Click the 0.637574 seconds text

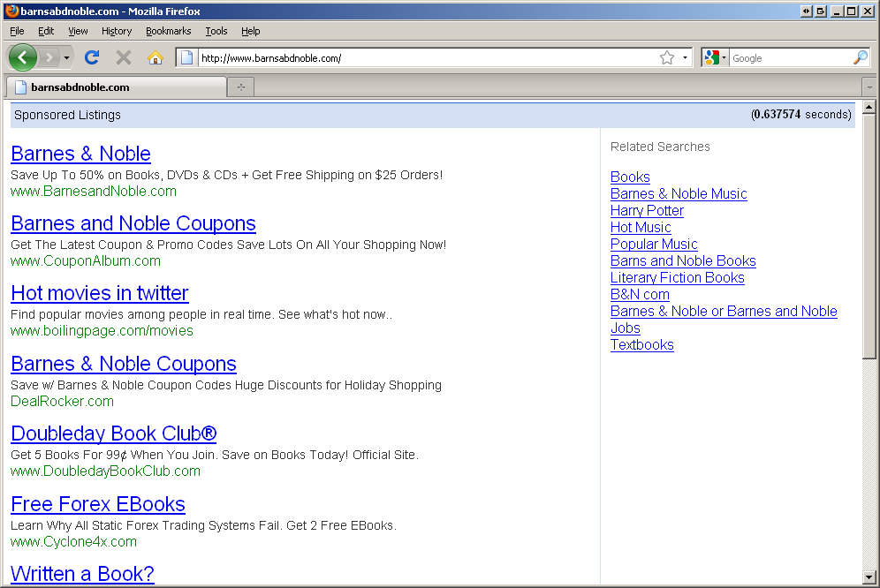coord(800,115)
